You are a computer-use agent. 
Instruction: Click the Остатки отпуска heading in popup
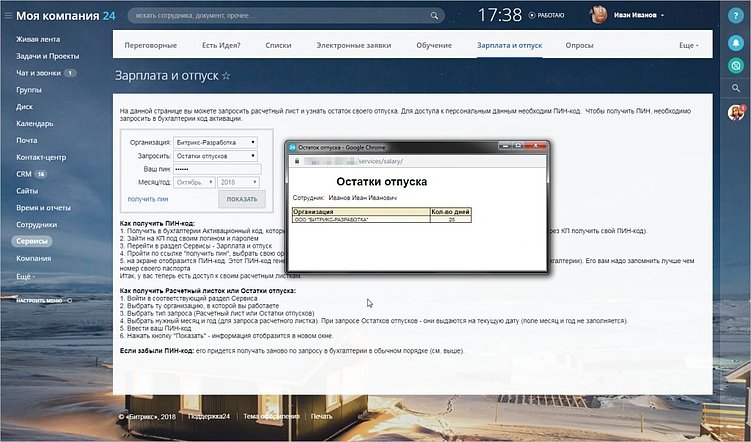pos(381,181)
